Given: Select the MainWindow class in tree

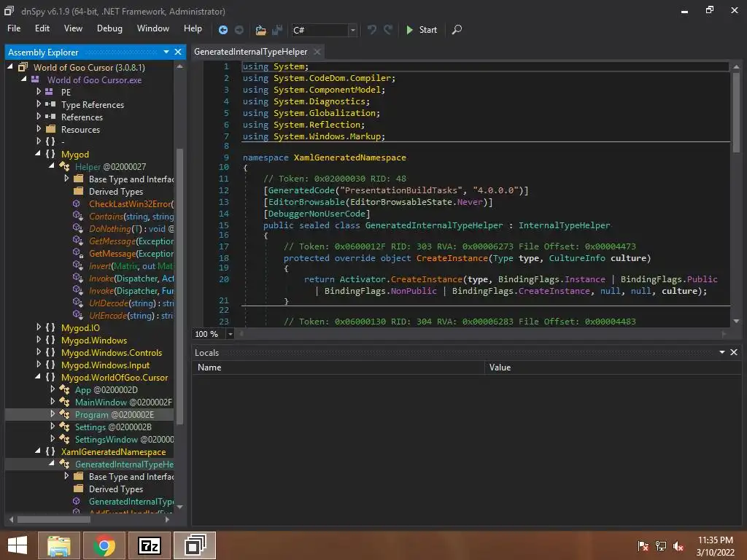Looking at the screenshot, I should pyautogui.click(x=101, y=402).
